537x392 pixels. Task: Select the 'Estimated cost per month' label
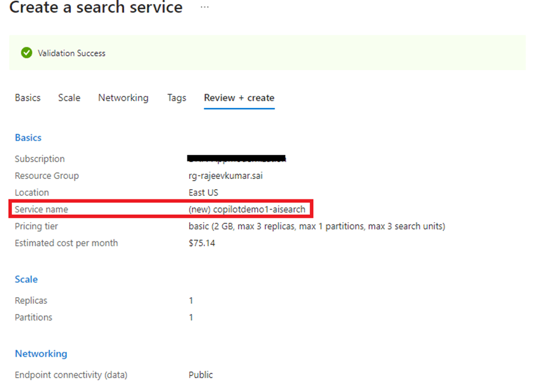pos(67,243)
